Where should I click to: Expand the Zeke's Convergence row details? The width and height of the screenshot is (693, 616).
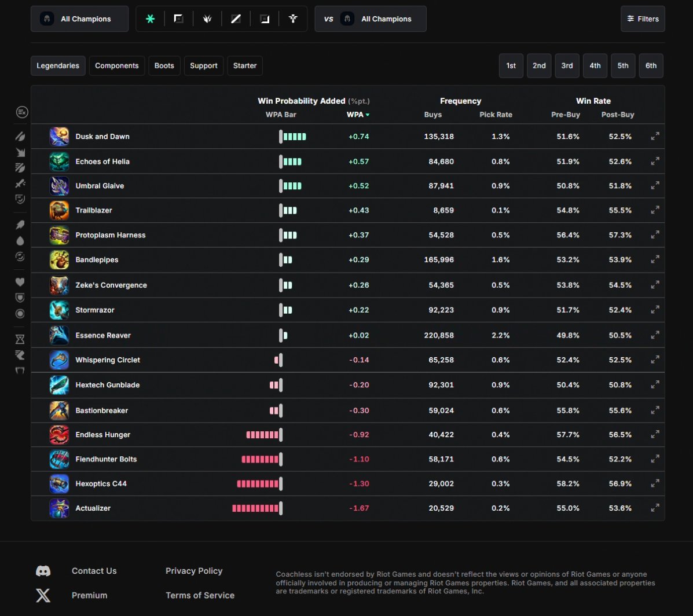655,285
